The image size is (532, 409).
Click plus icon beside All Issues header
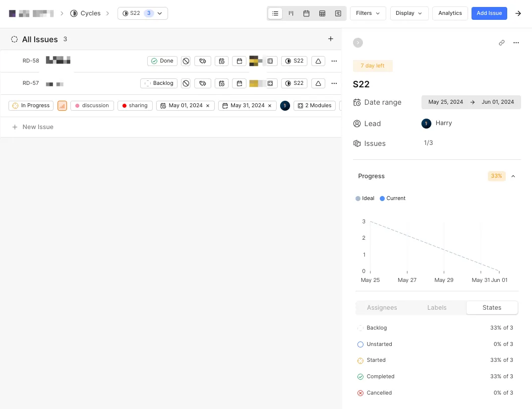point(331,39)
